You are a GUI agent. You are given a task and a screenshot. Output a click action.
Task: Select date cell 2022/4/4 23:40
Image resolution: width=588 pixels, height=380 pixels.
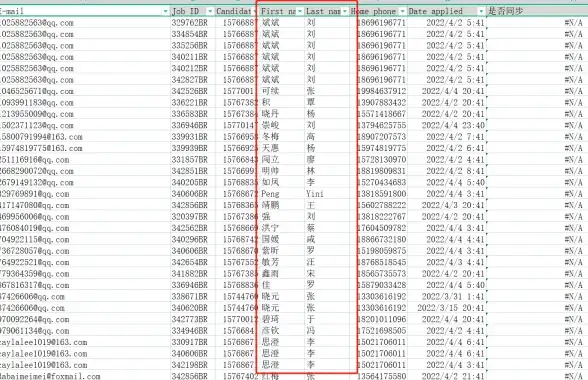(x=453, y=125)
